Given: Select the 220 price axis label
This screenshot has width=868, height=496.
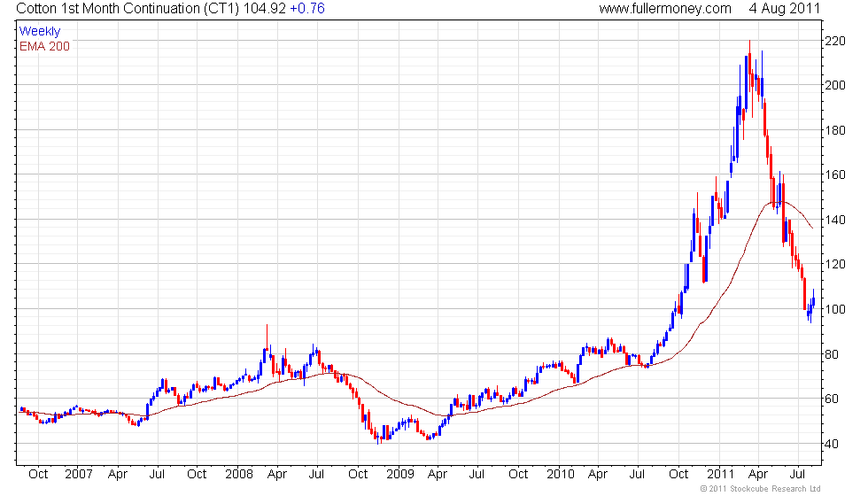Looking at the screenshot, I should pos(835,41).
